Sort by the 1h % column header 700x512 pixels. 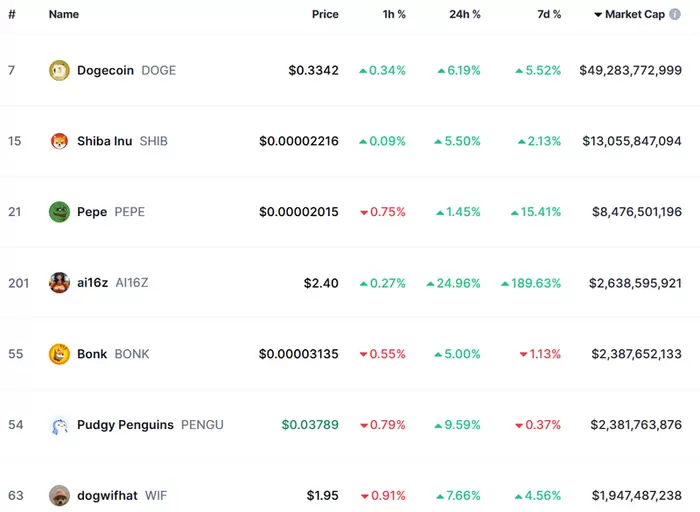pyautogui.click(x=394, y=15)
